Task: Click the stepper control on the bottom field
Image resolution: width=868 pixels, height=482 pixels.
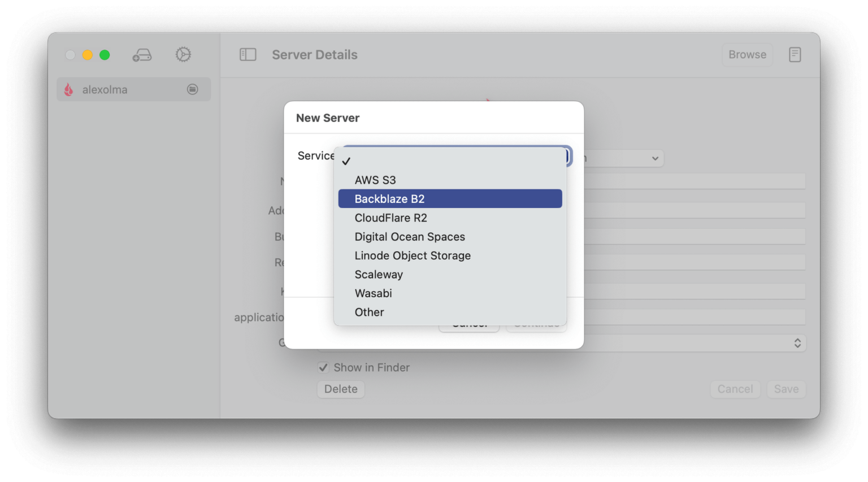Action: (797, 342)
